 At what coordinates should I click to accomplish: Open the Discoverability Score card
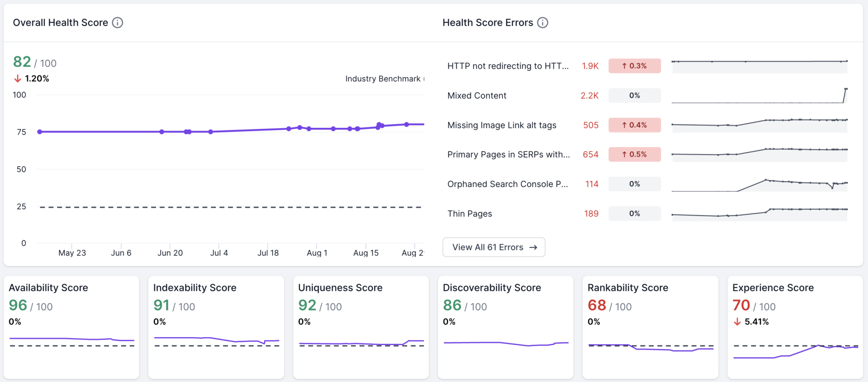[506, 327]
